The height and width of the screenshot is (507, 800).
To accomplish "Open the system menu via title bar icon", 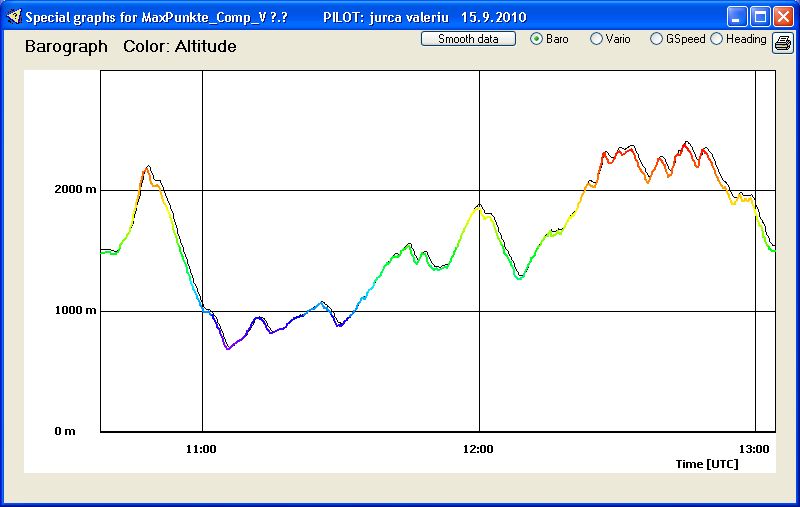I will tap(13, 17).
